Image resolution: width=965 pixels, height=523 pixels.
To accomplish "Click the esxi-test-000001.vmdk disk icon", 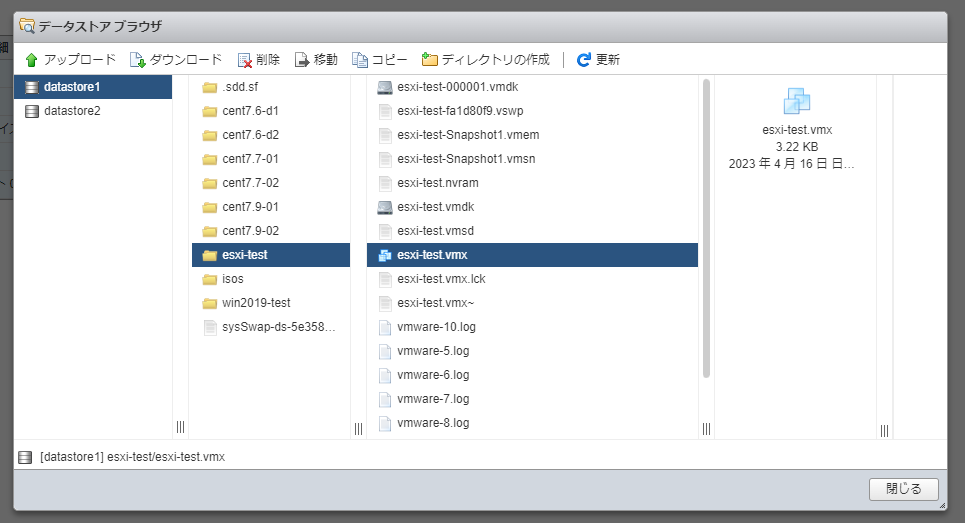I will pyautogui.click(x=385, y=87).
